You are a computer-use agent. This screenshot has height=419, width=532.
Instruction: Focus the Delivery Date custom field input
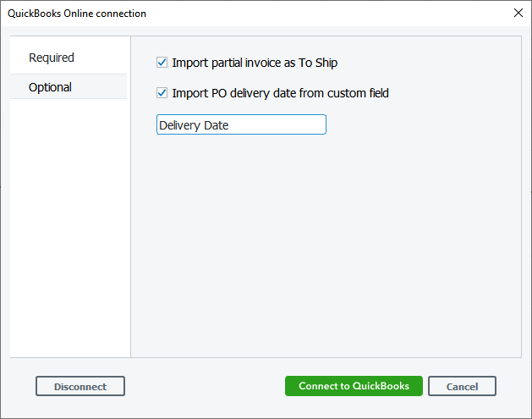(241, 125)
